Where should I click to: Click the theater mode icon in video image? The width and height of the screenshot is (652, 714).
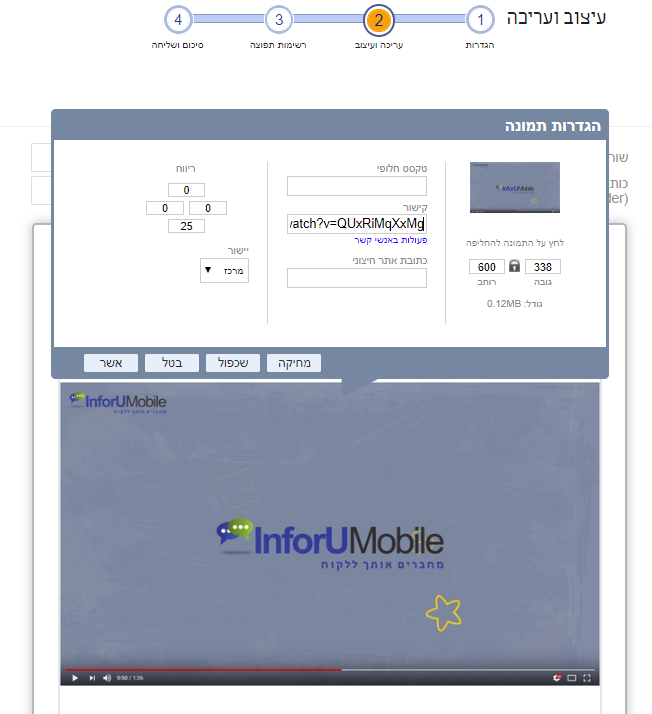pyautogui.click(x=572, y=678)
